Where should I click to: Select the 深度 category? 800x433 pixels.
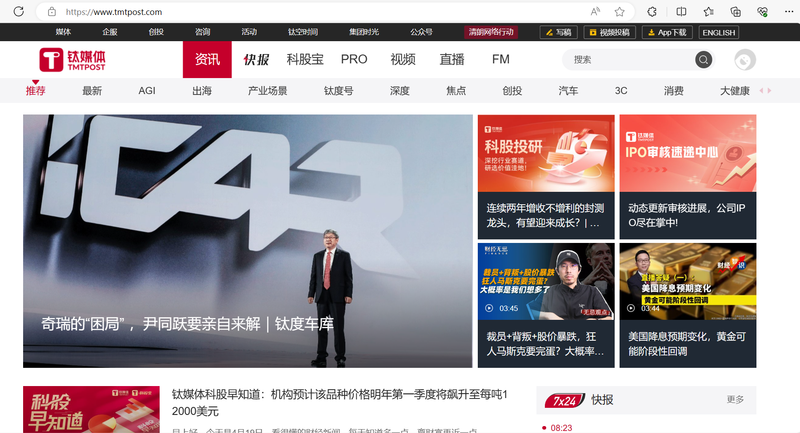click(399, 91)
